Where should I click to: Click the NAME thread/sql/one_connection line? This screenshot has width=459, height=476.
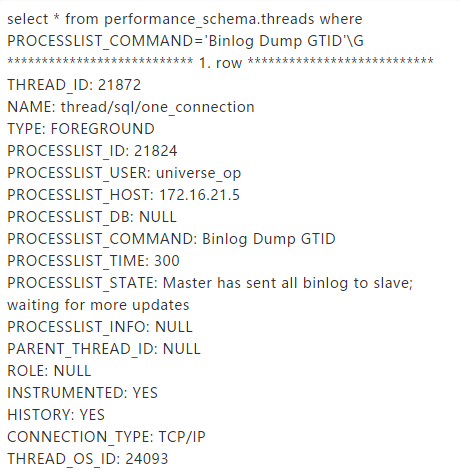pos(131,107)
